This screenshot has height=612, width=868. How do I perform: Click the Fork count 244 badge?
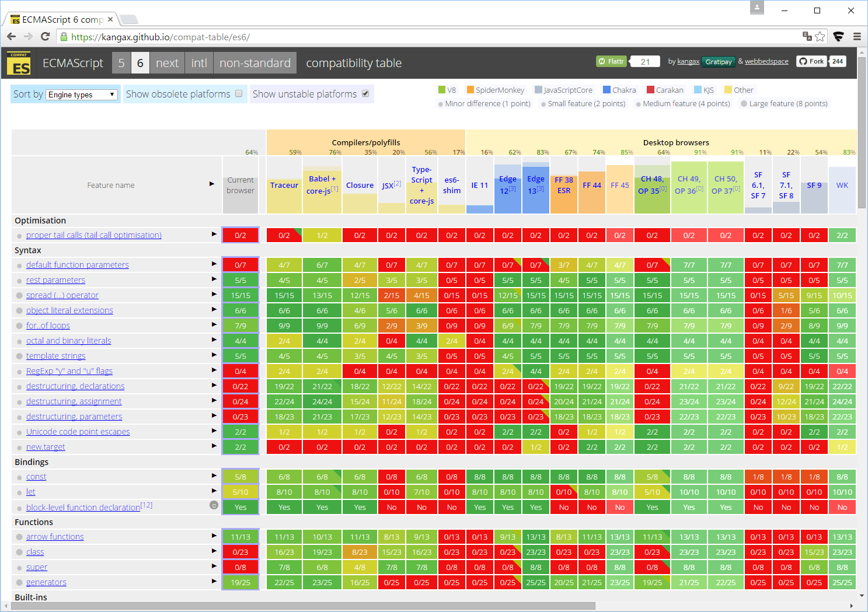tap(838, 61)
